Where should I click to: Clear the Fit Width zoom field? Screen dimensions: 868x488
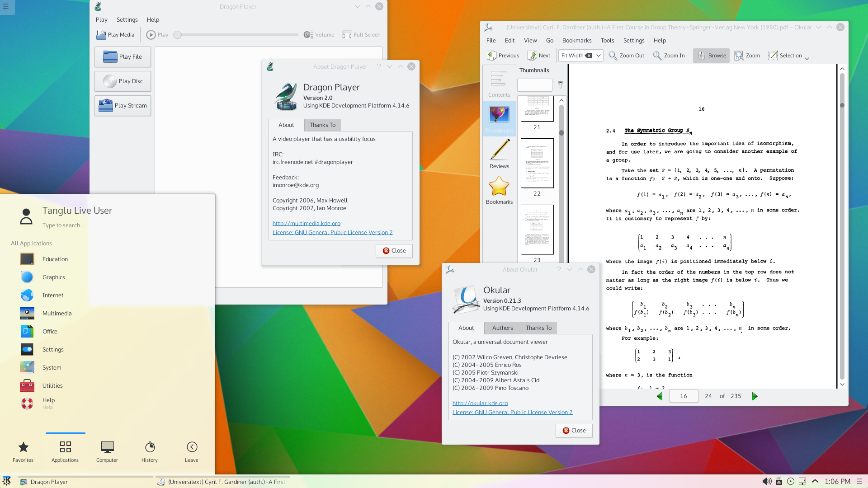pos(588,56)
